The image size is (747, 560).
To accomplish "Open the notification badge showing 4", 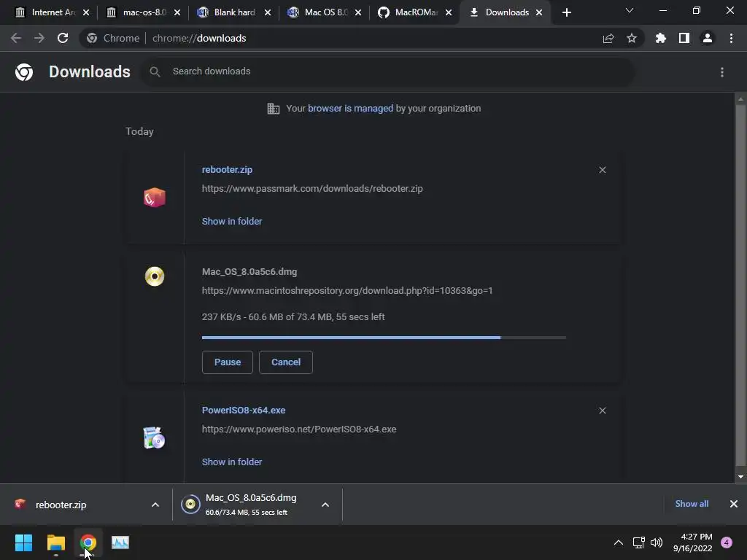I will click(x=727, y=542).
